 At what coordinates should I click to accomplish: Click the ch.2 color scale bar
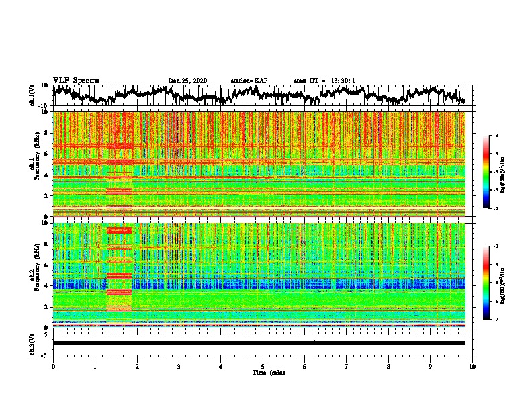click(486, 283)
